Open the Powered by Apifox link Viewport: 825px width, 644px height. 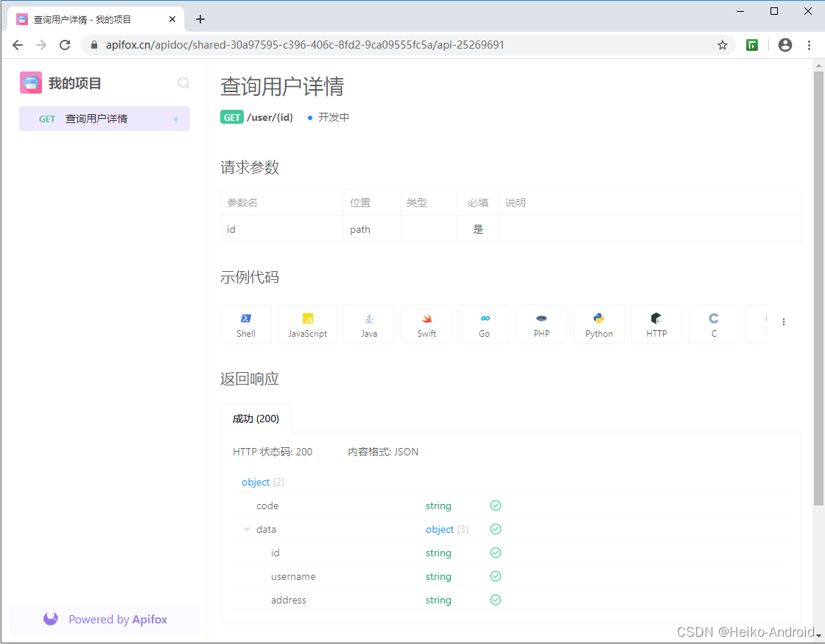coord(105,619)
